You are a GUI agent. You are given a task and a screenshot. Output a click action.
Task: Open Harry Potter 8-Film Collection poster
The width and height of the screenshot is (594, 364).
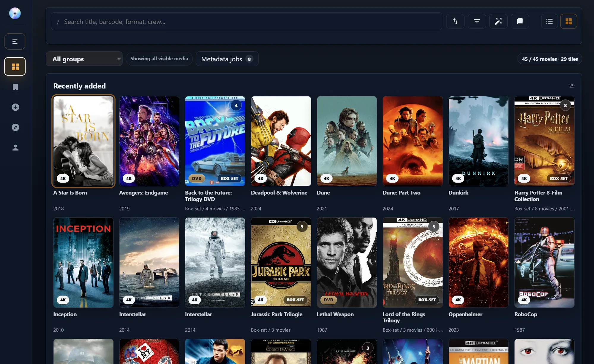pyautogui.click(x=544, y=141)
